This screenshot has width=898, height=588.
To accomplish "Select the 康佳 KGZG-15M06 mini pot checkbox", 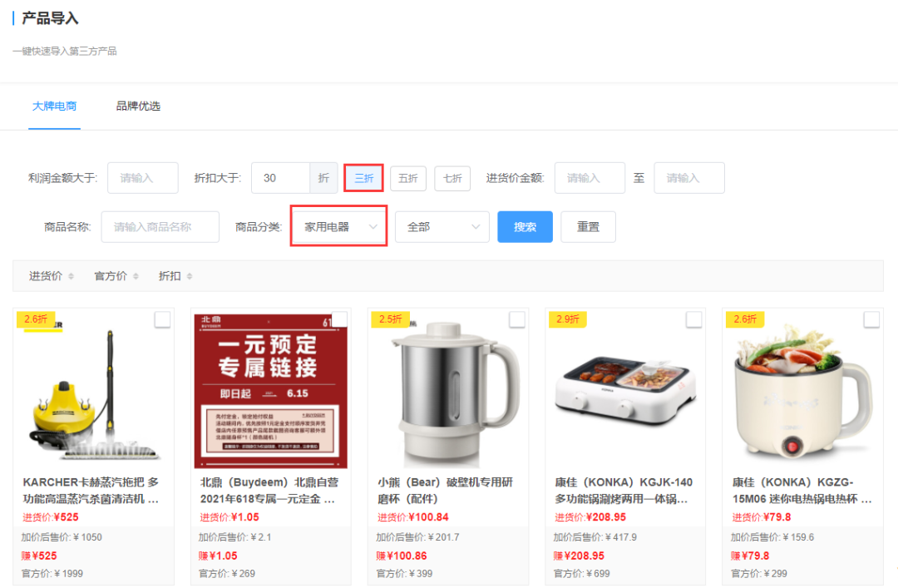I will point(871,320).
